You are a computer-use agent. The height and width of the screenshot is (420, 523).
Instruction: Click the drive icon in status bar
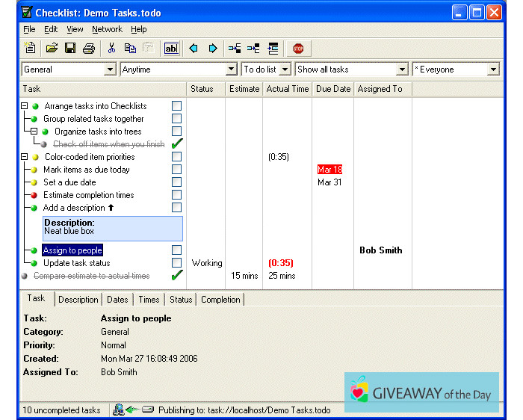coord(148,410)
